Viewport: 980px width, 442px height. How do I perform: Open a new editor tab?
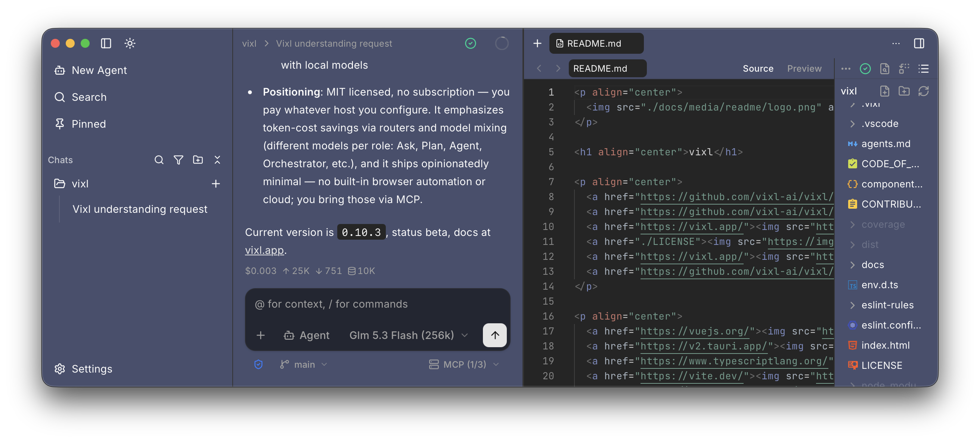537,43
